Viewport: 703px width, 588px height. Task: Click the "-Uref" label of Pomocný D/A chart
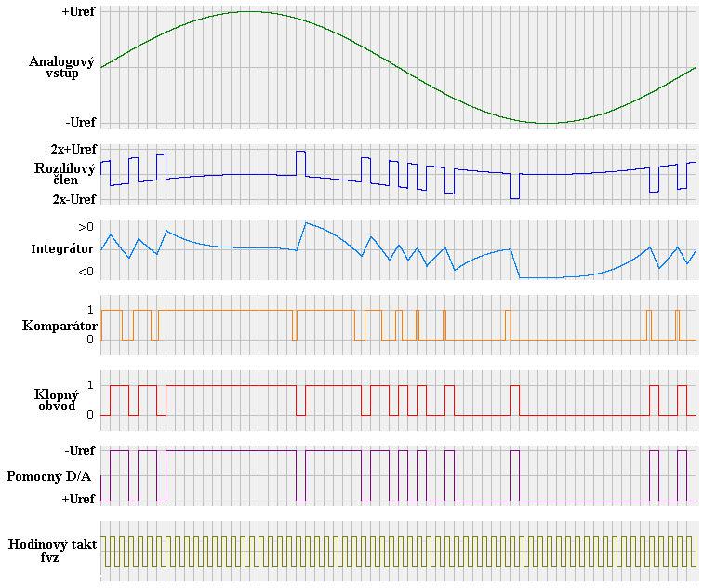click(80, 450)
